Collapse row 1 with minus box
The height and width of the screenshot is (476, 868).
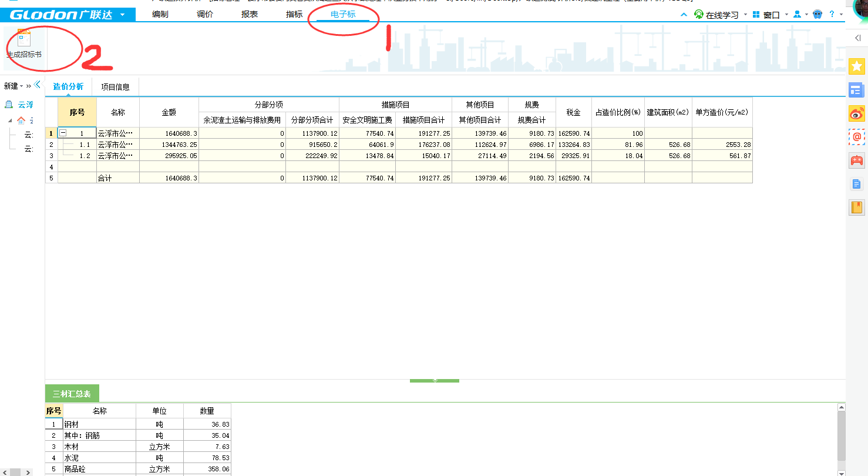click(63, 133)
